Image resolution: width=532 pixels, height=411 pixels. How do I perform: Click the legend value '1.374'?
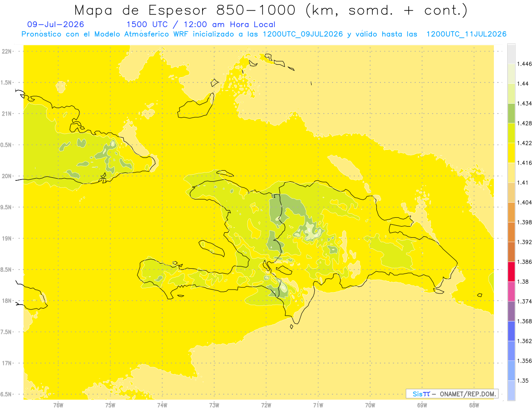[x=524, y=301]
